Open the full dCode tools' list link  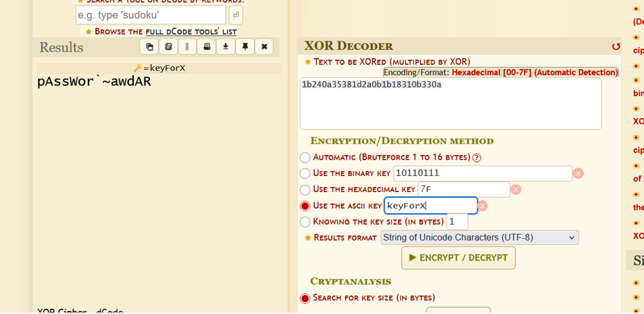click(x=191, y=32)
